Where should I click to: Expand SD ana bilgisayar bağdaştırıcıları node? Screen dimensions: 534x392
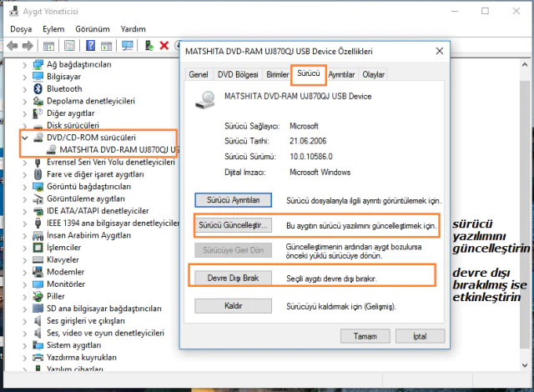[24, 309]
